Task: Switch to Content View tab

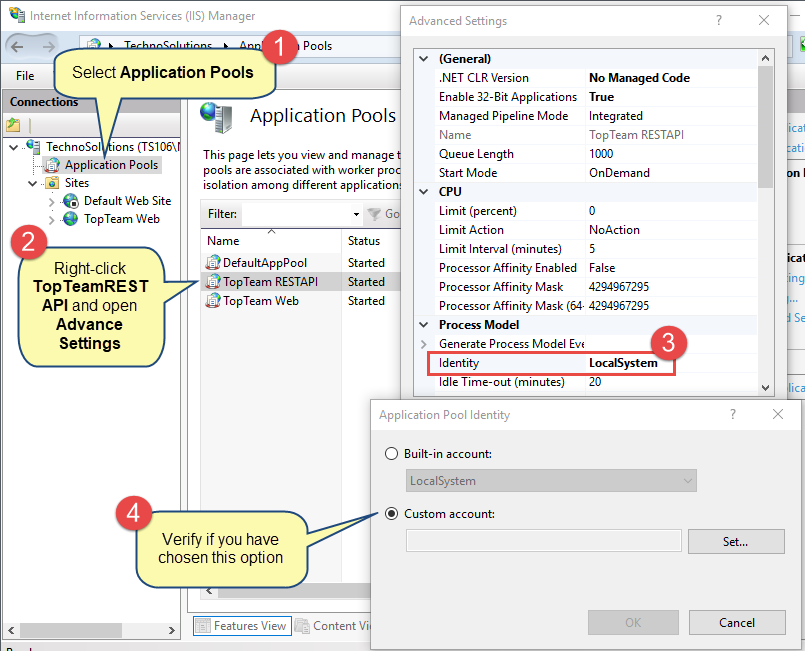Action: [334, 626]
